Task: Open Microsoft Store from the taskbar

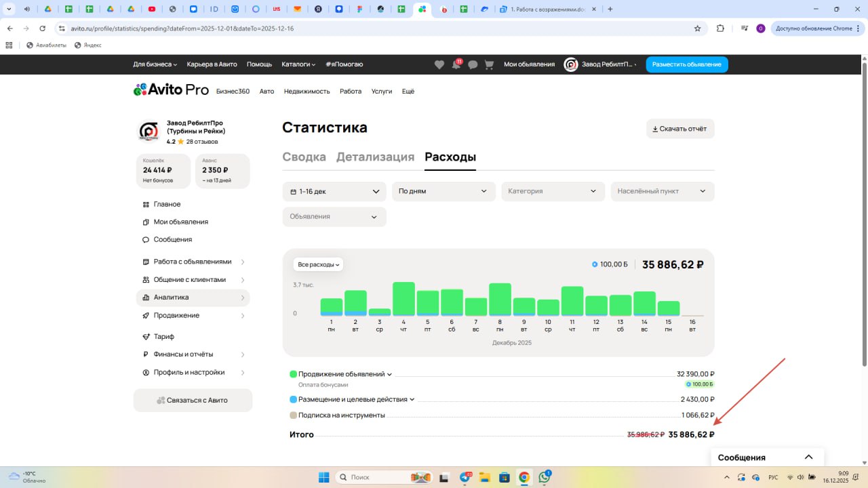Action: (x=505, y=477)
